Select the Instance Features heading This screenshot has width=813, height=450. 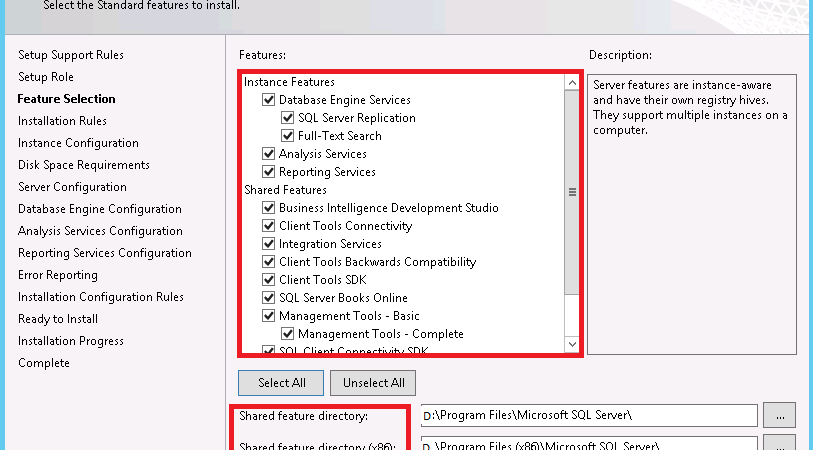pos(289,82)
